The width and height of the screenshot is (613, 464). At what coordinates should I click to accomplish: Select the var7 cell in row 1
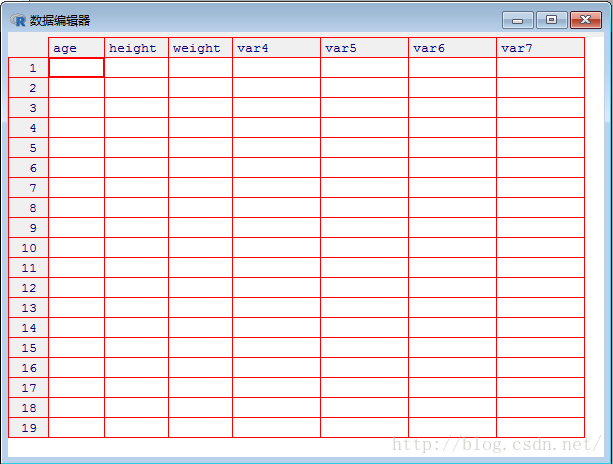pyautogui.click(x=540, y=68)
